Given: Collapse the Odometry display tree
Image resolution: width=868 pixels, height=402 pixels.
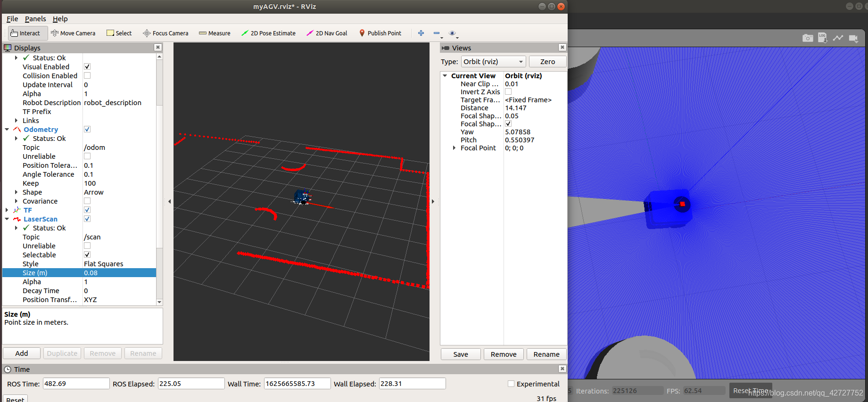Looking at the screenshot, I should [x=7, y=129].
